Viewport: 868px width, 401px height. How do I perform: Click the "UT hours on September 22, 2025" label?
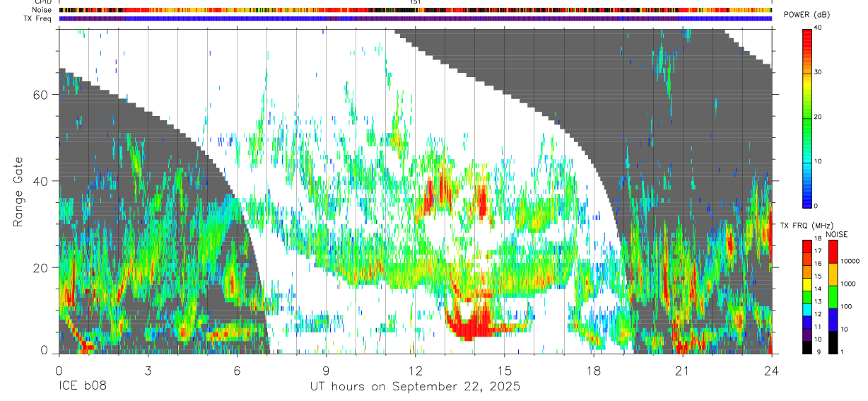pos(415,387)
